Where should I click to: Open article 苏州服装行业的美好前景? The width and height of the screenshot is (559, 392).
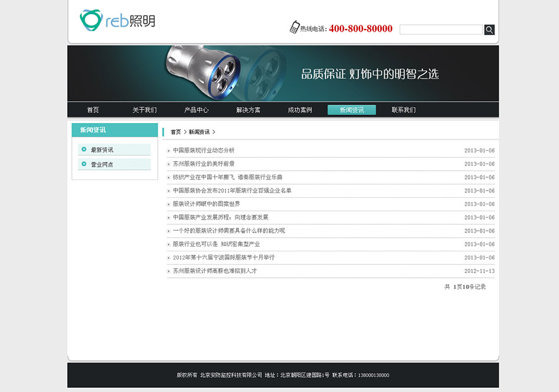point(204,164)
